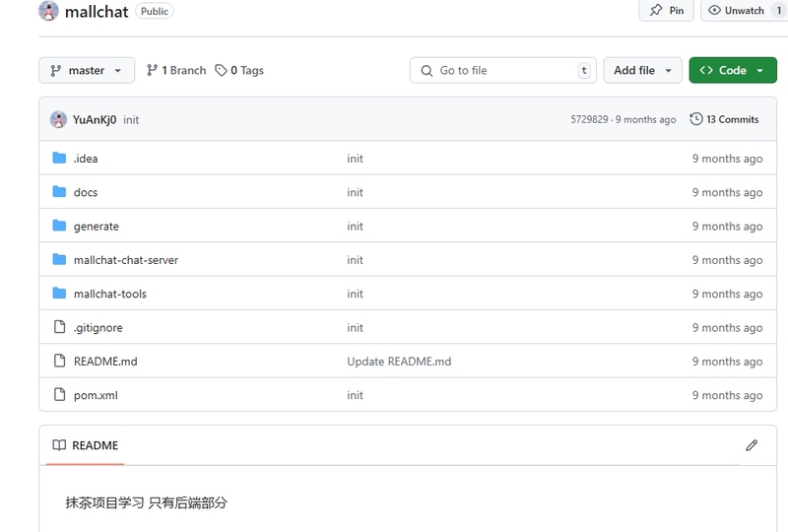Click the code brackets icon on Code button
The height and width of the screenshot is (532, 788).
pyautogui.click(x=706, y=70)
